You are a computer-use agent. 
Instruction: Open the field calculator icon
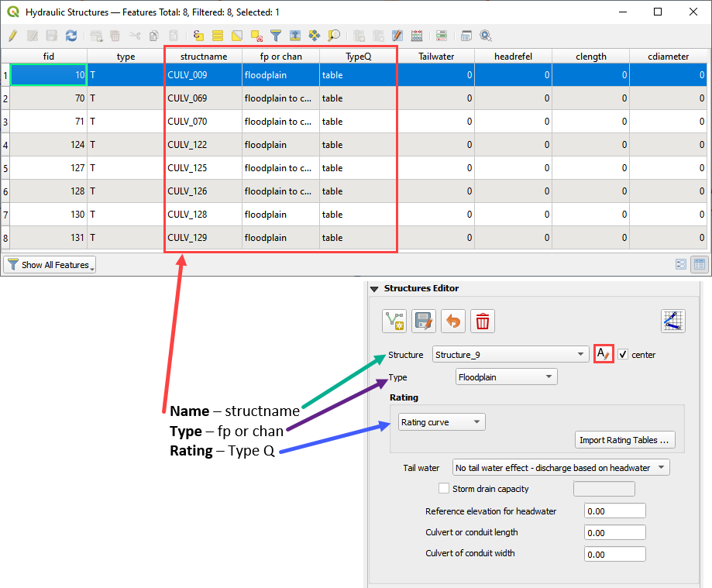[x=417, y=36]
